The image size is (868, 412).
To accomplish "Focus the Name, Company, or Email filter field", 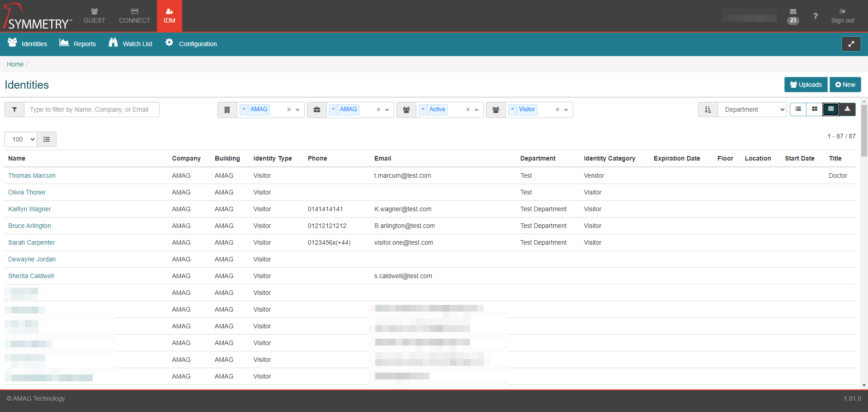I will pos(92,109).
